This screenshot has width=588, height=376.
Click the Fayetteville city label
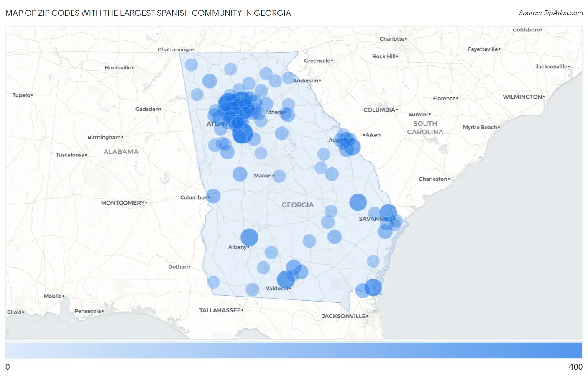point(484,49)
